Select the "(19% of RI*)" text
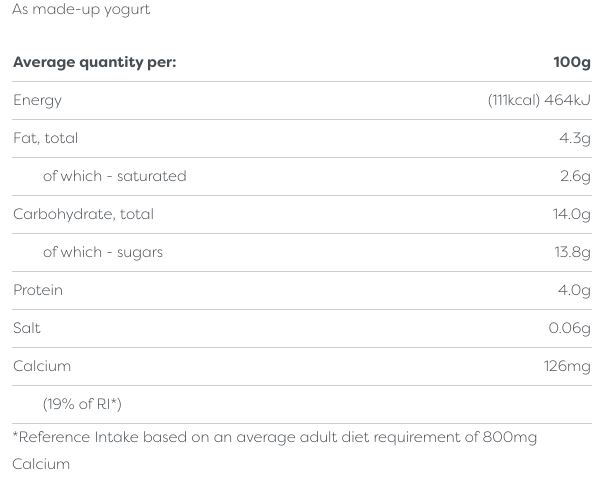611x499 pixels. [x=82, y=404]
